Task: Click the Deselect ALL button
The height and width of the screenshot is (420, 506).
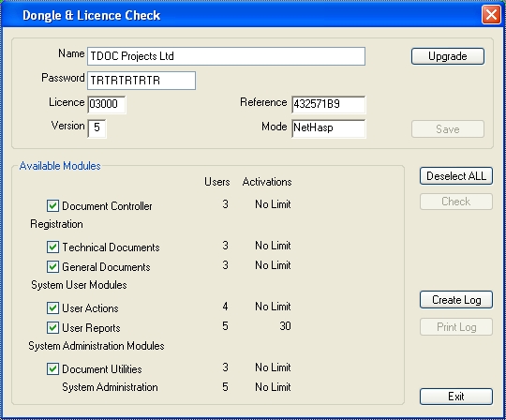Action: pyautogui.click(x=456, y=176)
